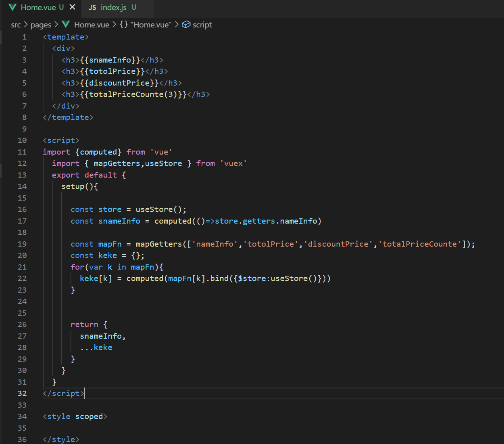Viewport: 504px width, 444px height.
Task: Click the JS icon on index.js tab
Action: coord(92,8)
